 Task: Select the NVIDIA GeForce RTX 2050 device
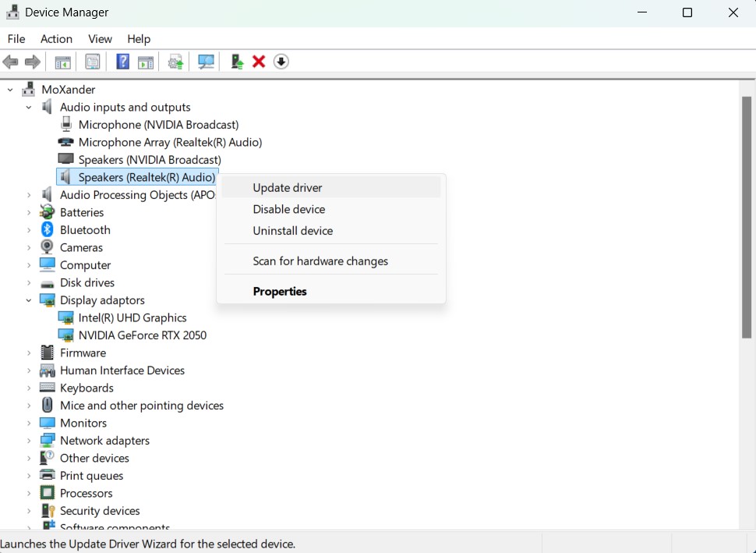coord(142,335)
